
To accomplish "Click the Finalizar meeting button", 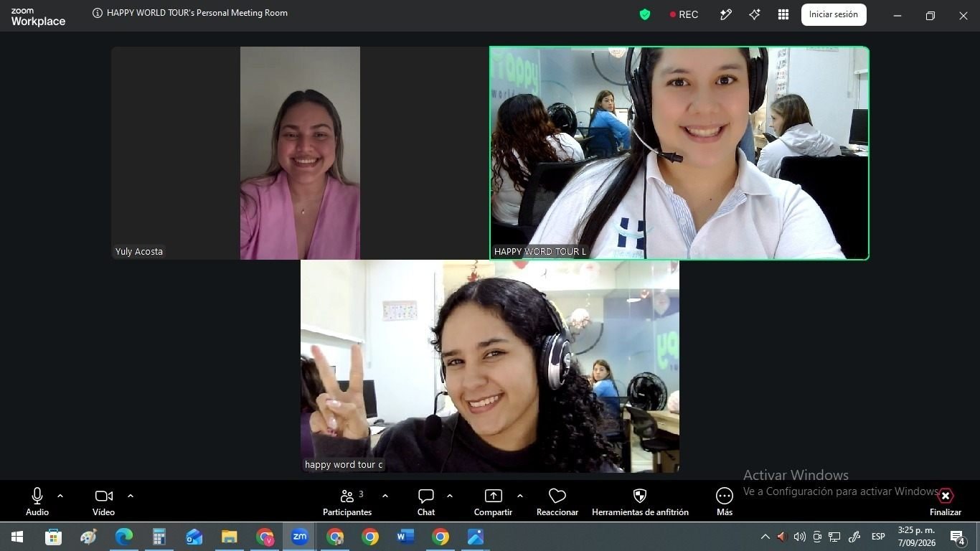I will coord(946,502).
